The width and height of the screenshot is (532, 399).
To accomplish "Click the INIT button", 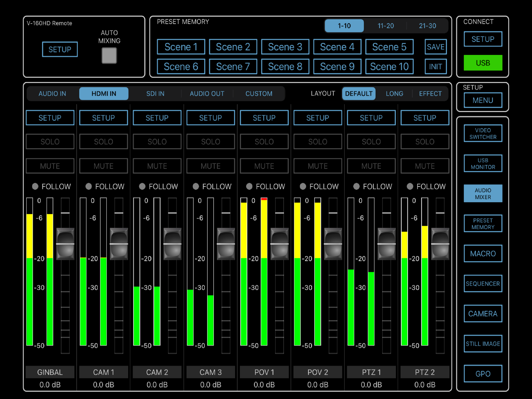I will coord(435,66).
